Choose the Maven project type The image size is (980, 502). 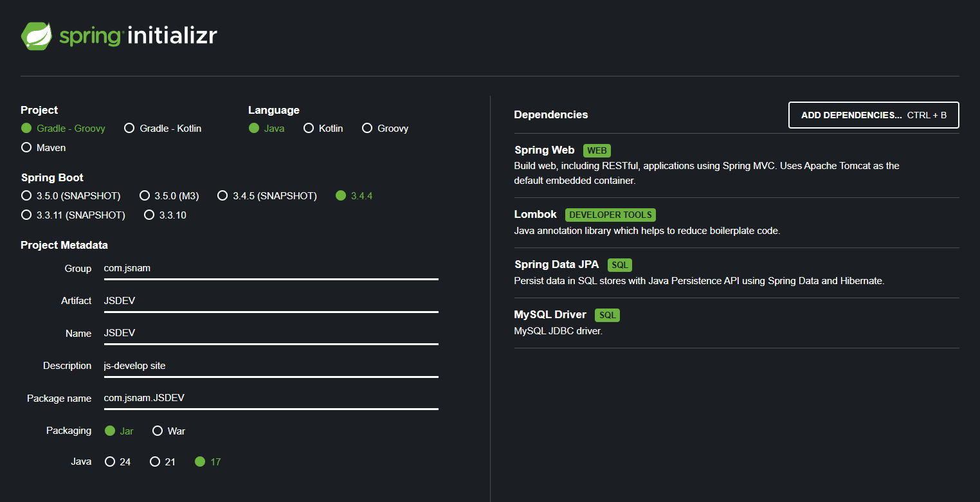click(x=44, y=148)
